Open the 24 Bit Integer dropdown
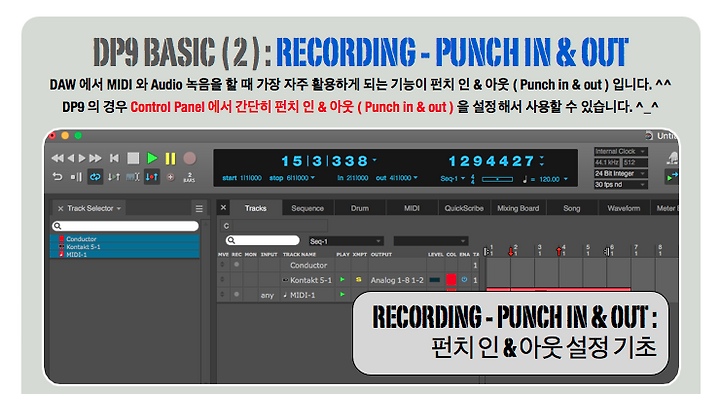The width and height of the screenshot is (720, 394). [620, 174]
